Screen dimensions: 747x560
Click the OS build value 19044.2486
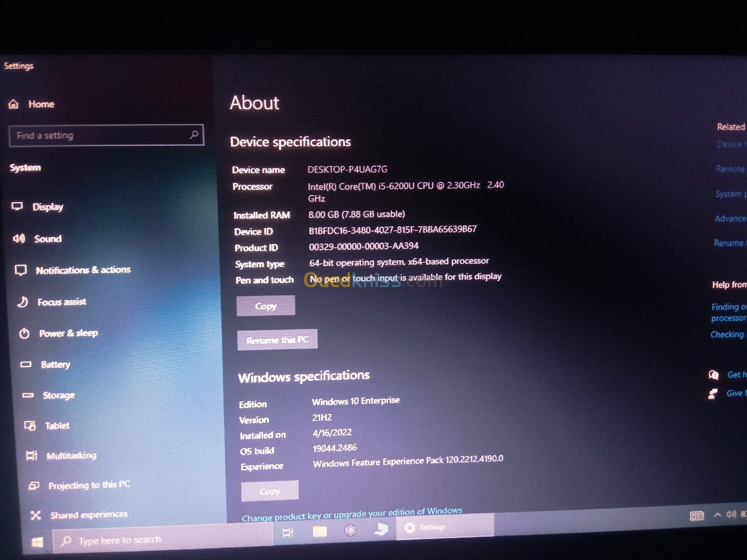(335, 448)
